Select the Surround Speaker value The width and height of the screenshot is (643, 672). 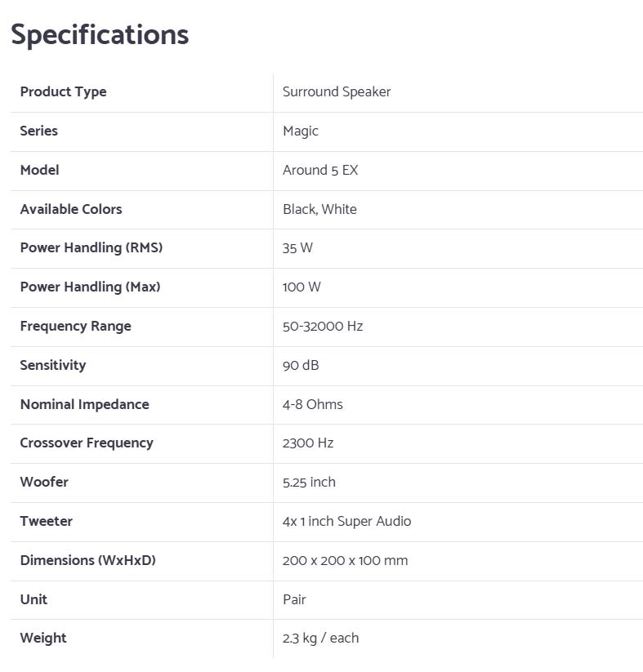tap(337, 91)
